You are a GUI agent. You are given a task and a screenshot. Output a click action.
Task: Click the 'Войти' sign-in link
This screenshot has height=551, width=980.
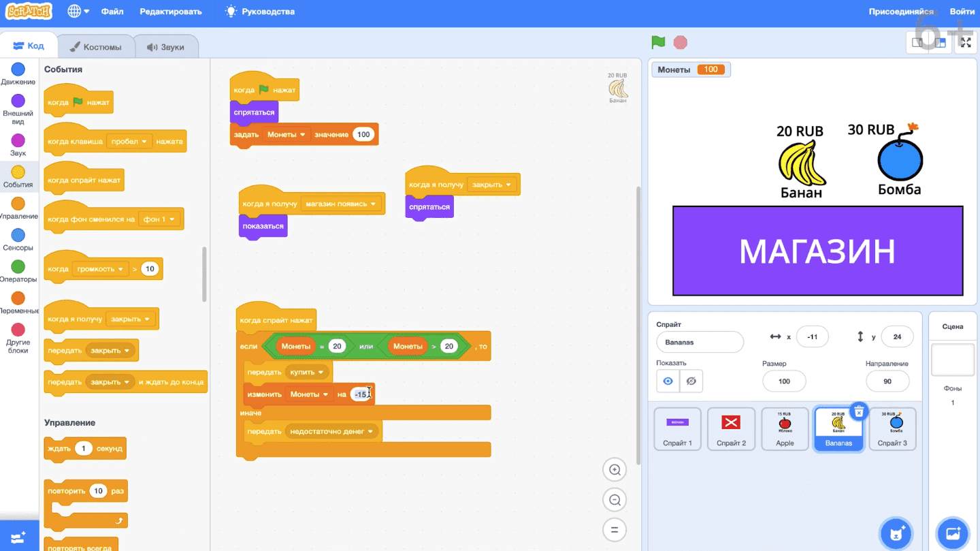pyautogui.click(x=962, y=12)
